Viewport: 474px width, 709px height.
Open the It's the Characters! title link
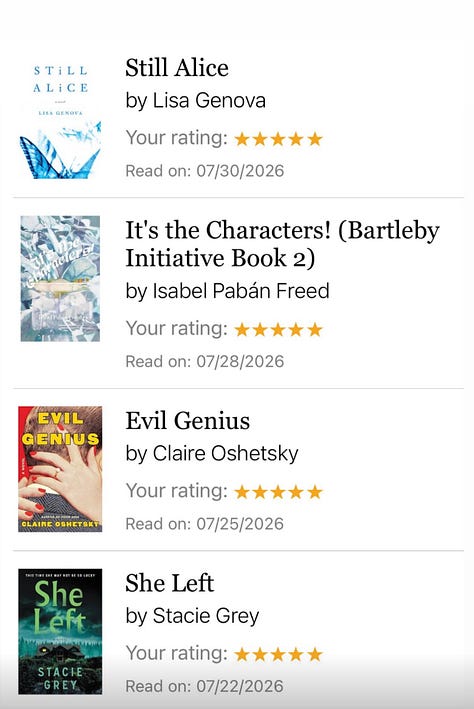(282, 244)
